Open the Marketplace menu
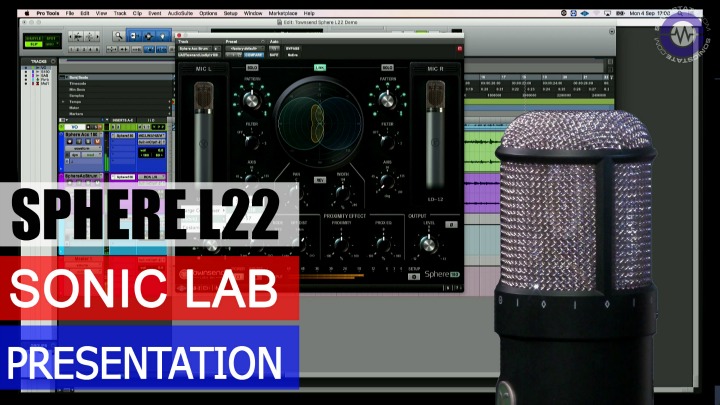The height and width of the screenshot is (405, 720). tap(283, 13)
